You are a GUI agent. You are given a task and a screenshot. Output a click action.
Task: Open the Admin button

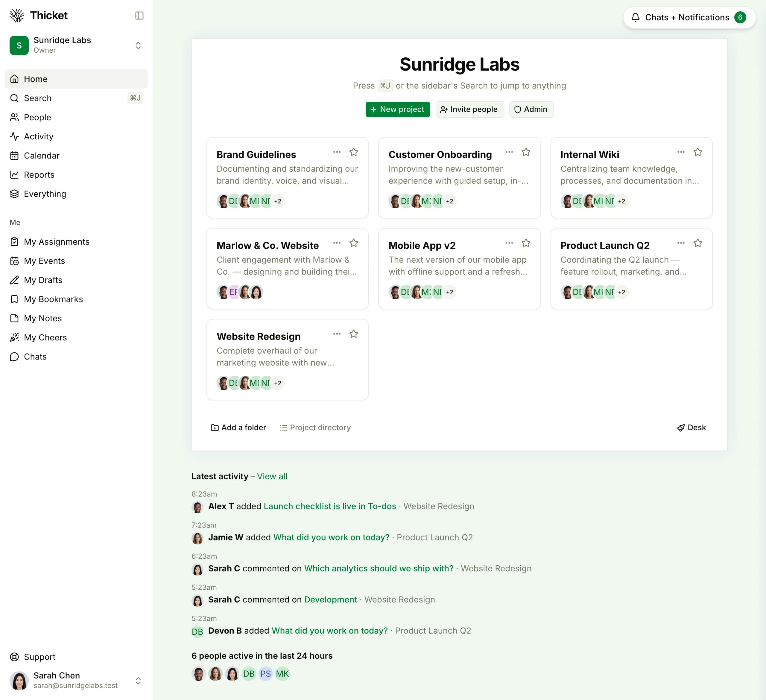pyautogui.click(x=531, y=109)
